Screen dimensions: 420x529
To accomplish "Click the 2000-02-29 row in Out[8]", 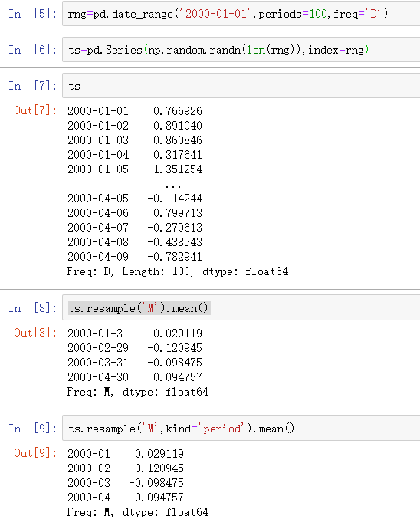I will [135, 347].
